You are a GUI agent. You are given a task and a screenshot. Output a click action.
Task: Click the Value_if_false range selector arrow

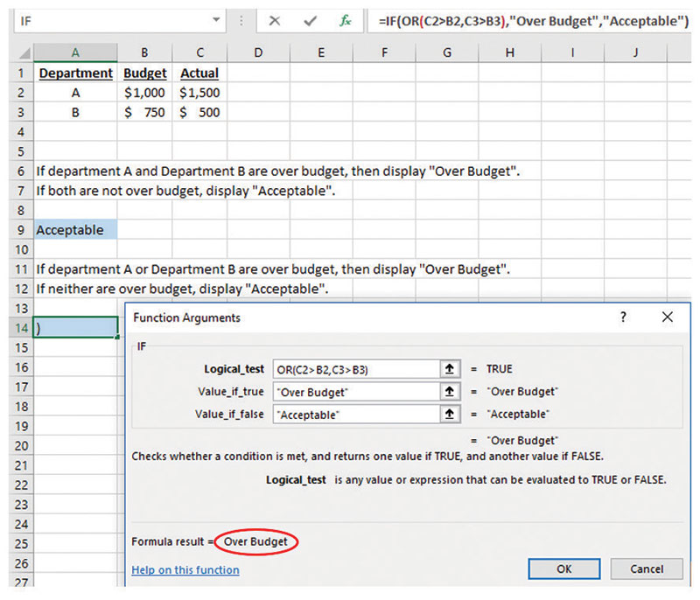(x=449, y=414)
